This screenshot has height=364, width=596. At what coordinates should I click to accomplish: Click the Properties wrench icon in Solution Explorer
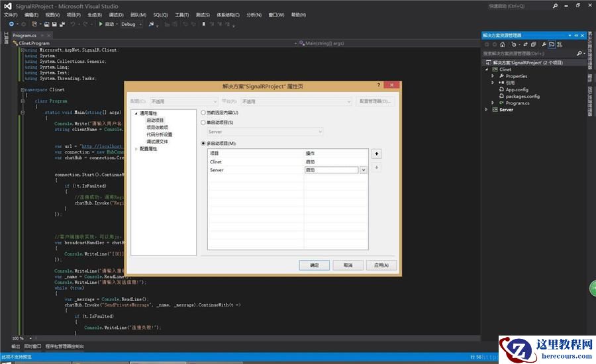(543, 44)
